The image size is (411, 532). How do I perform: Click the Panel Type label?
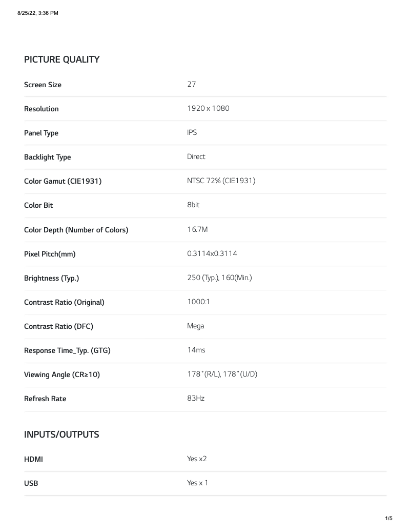click(x=41, y=133)
